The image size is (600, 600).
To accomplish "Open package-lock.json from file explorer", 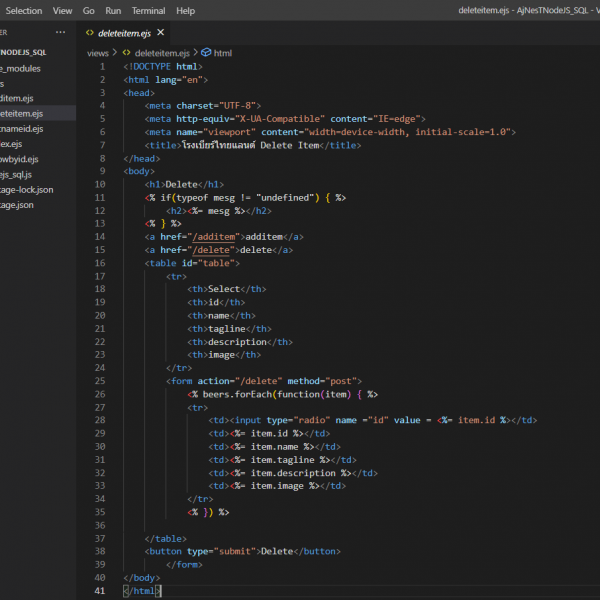I will point(27,189).
